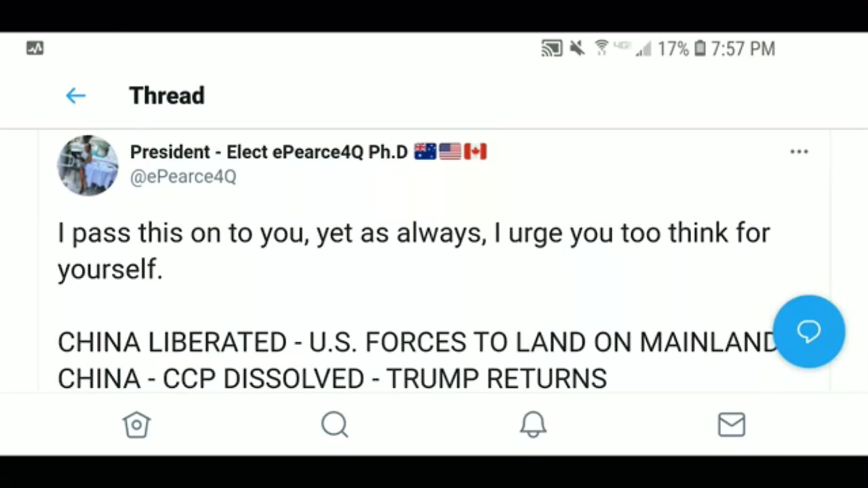
Task: Go back using the blue arrow
Action: 75,96
